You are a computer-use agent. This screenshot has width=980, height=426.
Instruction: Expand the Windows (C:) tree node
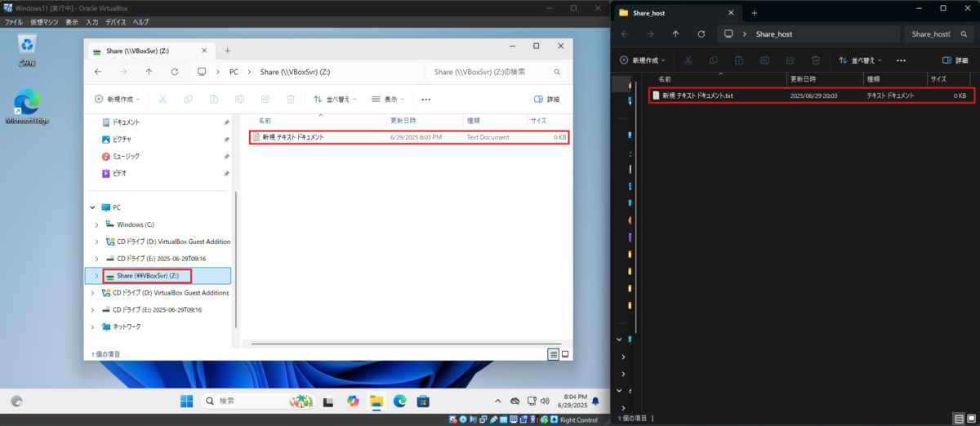(97, 224)
